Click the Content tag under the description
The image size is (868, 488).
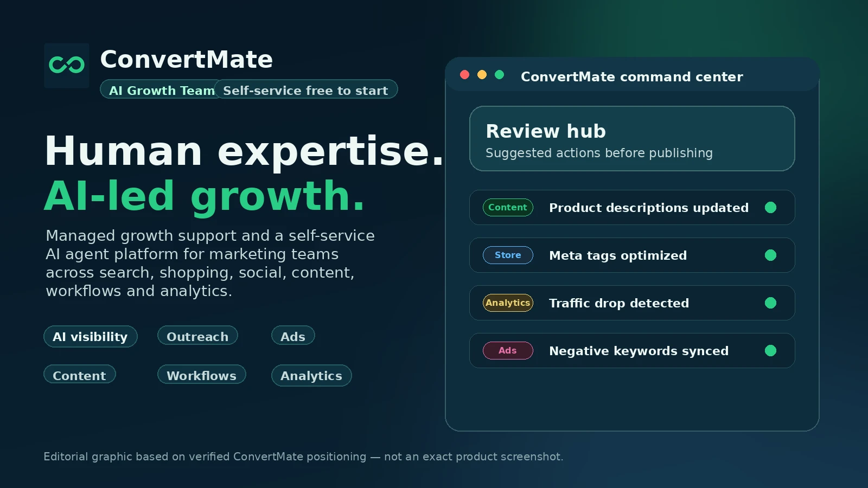[x=80, y=375]
